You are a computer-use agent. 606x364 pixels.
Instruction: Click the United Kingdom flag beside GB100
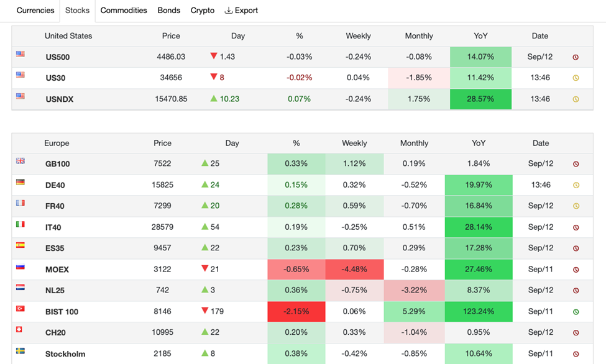21,162
